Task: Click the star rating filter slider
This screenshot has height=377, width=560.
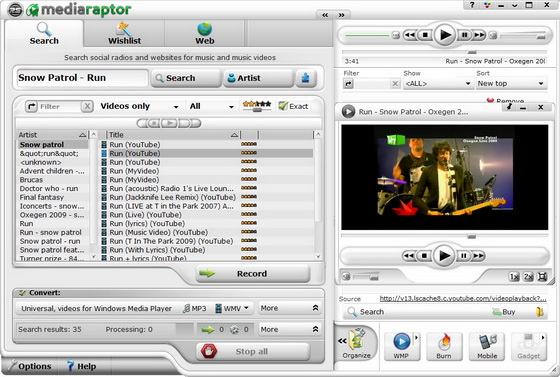Action: [x=257, y=106]
